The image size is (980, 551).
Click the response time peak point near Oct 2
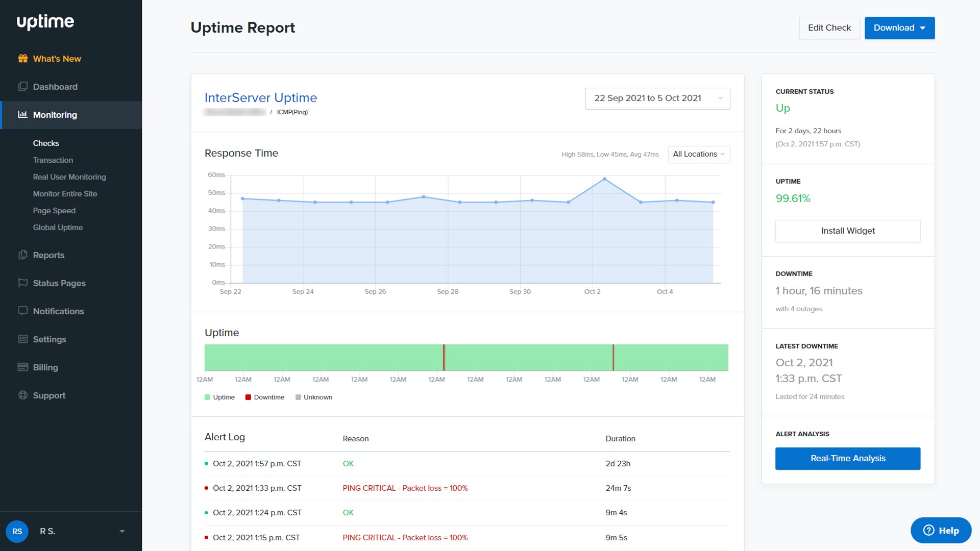pos(604,179)
